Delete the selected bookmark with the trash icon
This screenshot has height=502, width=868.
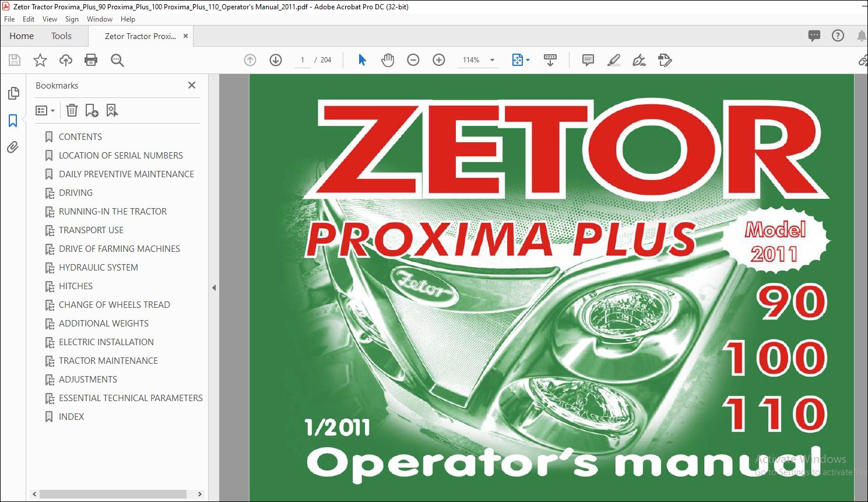pyautogui.click(x=72, y=110)
